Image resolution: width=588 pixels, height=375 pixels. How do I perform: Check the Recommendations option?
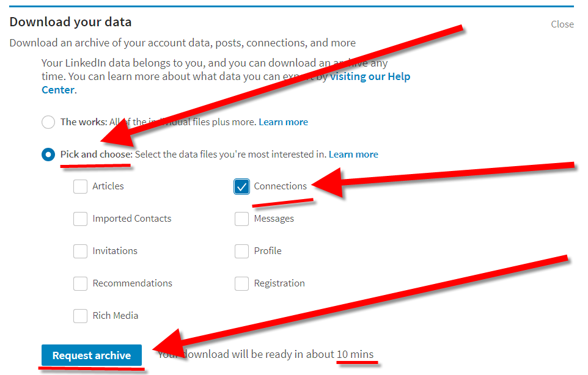click(80, 283)
